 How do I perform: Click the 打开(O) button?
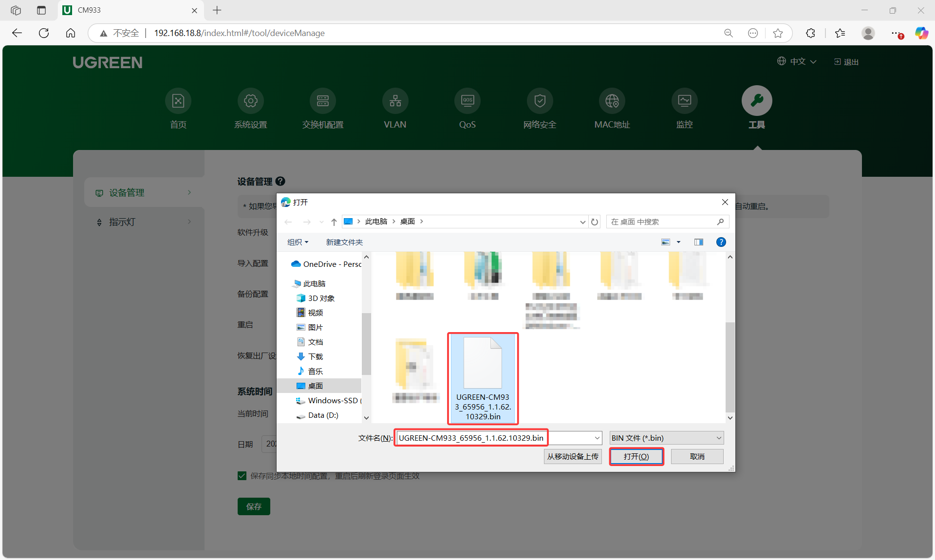(636, 456)
